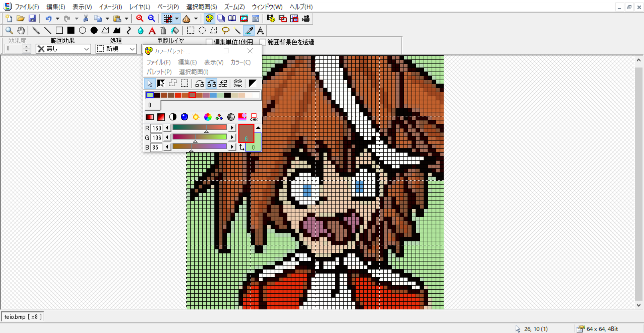Expand the copy options dropdown arrow
This screenshot has width=644, height=333.
tap(107, 18)
